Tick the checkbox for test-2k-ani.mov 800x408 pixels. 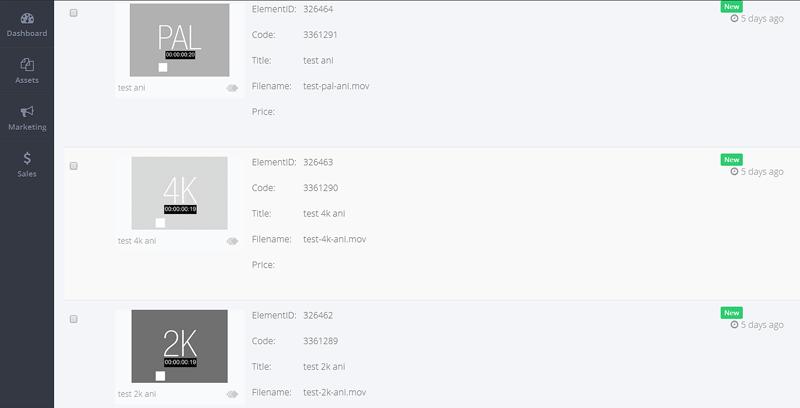73,319
